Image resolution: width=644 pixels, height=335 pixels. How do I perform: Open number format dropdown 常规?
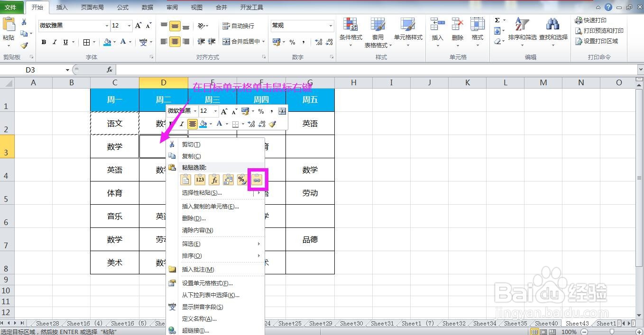pyautogui.click(x=331, y=26)
